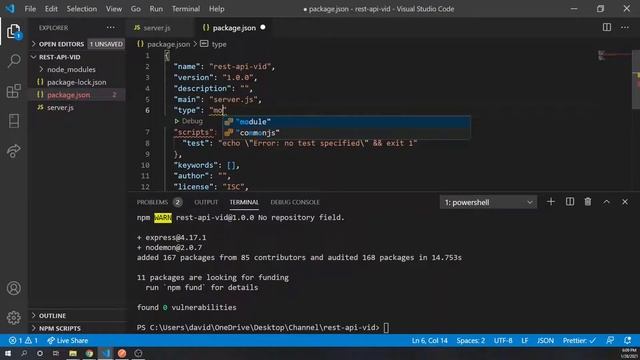640x360 pixels.
Task: Click Live Share in the status bar
Action: point(67,340)
